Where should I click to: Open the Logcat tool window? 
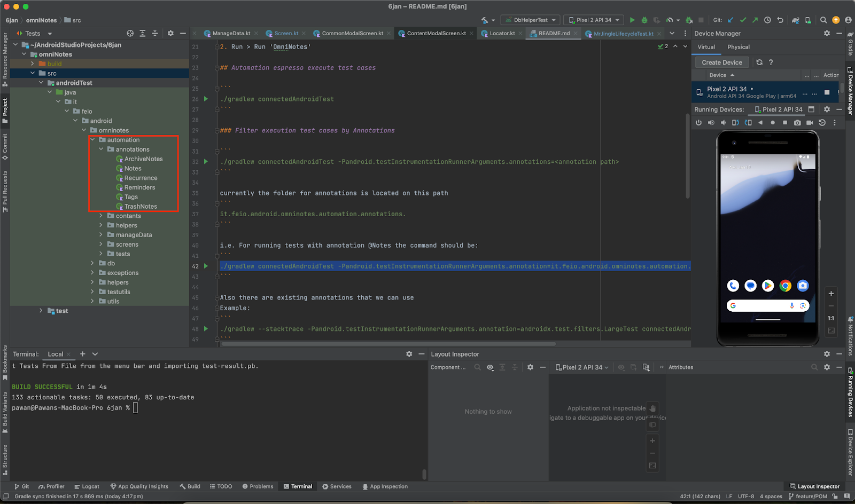pos(87,486)
